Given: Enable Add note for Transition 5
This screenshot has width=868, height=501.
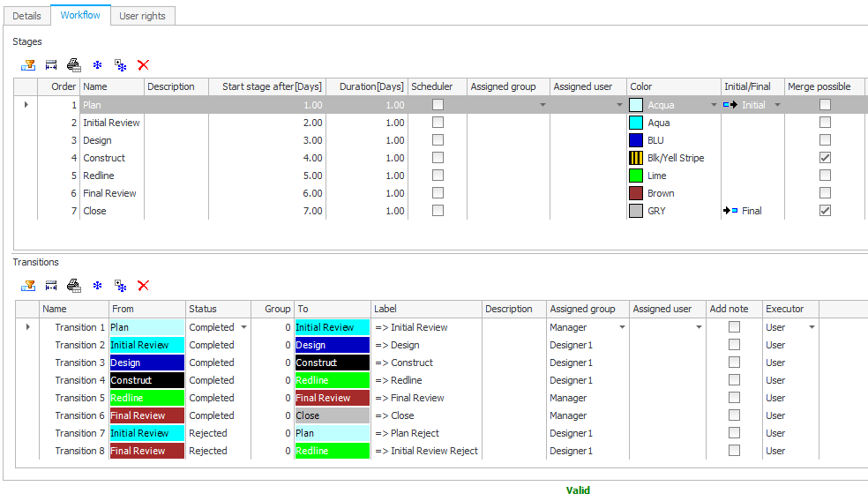Looking at the screenshot, I should pyautogui.click(x=734, y=398).
